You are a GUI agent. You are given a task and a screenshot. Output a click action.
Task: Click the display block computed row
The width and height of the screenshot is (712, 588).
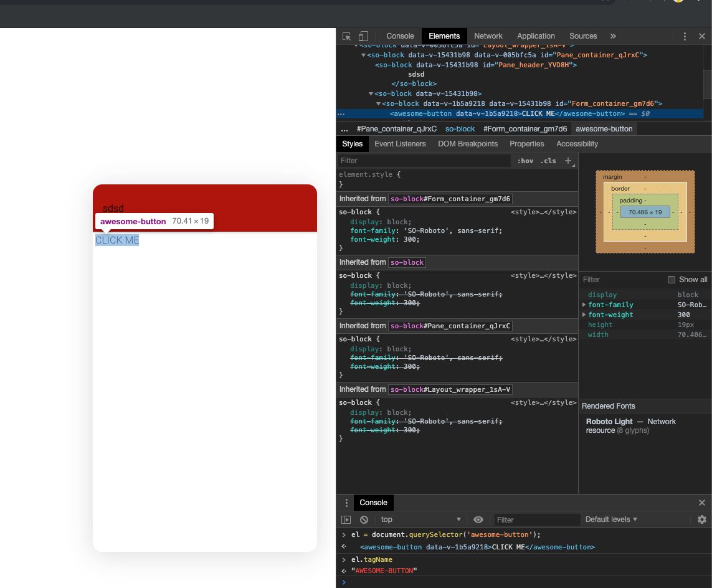click(645, 295)
